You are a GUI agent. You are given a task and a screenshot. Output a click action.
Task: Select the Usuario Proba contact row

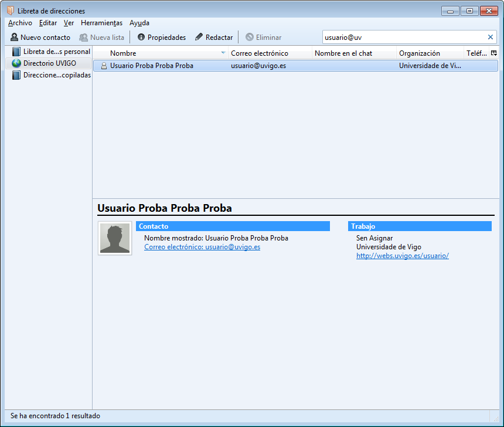pyautogui.click(x=234, y=66)
